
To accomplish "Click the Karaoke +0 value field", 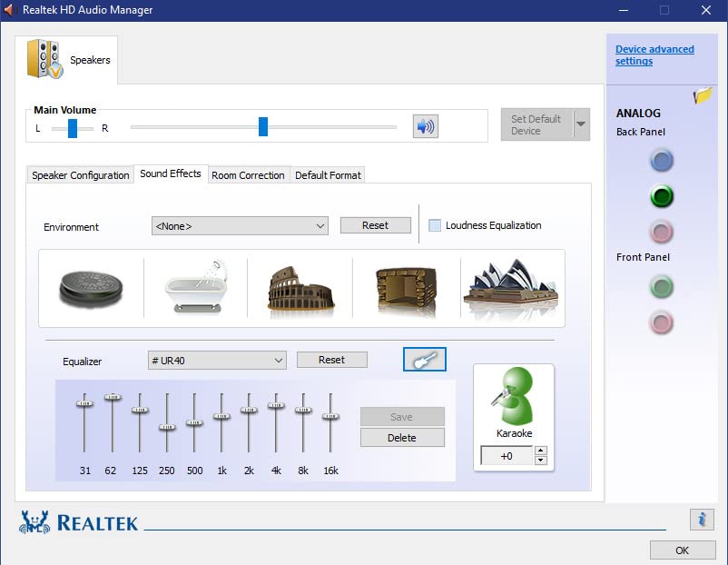I will pos(507,456).
